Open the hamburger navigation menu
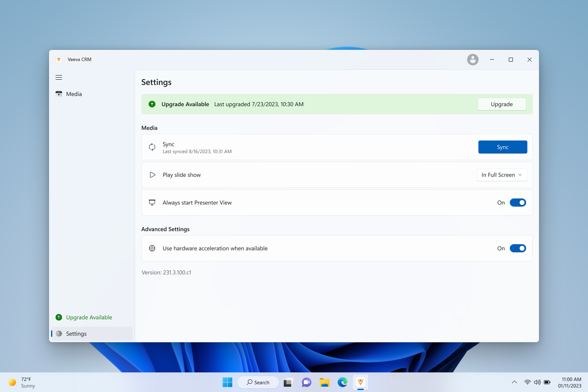Screen dimensions: 588x392 point(59,78)
